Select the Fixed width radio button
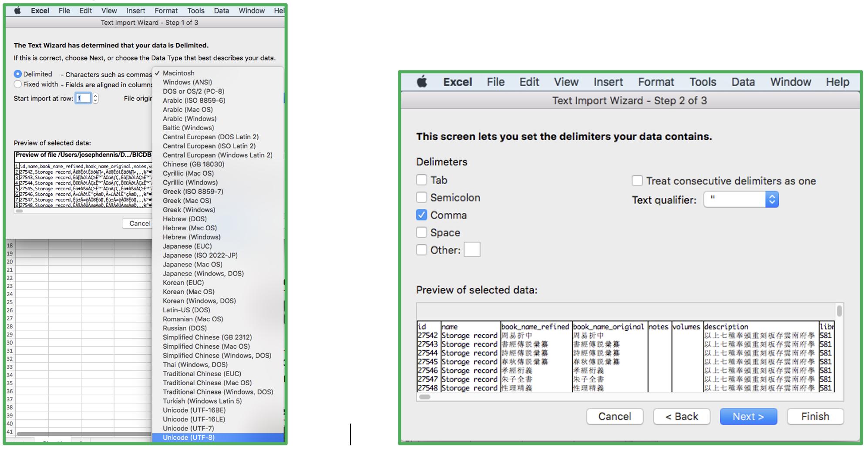 (x=18, y=84)
